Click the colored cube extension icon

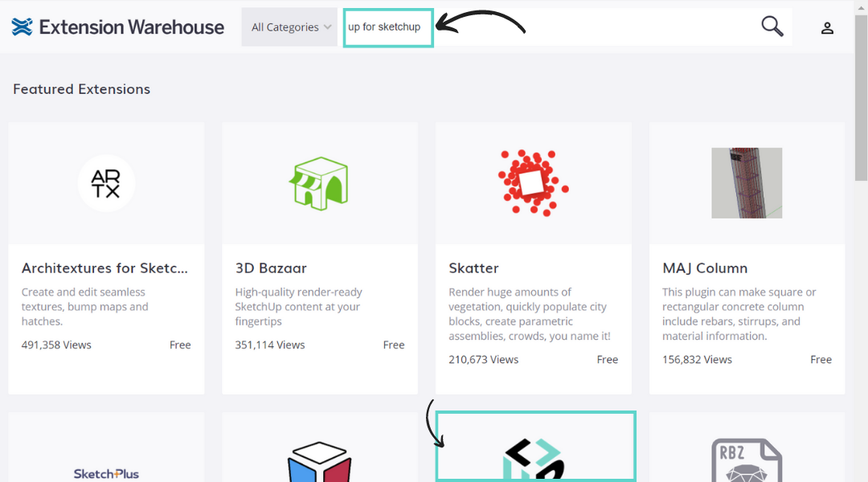(319, 462)
